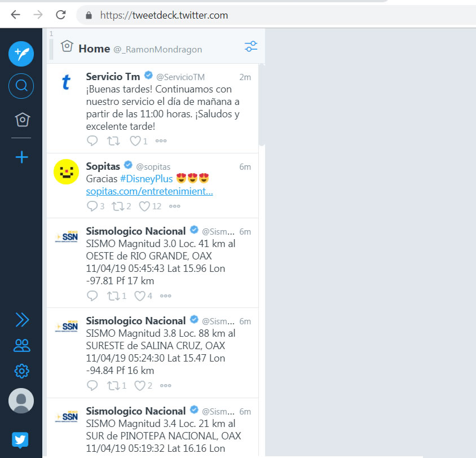Like the Servicio Tm tweet
This screenshot has height=458, width=476.
[135, 141]
